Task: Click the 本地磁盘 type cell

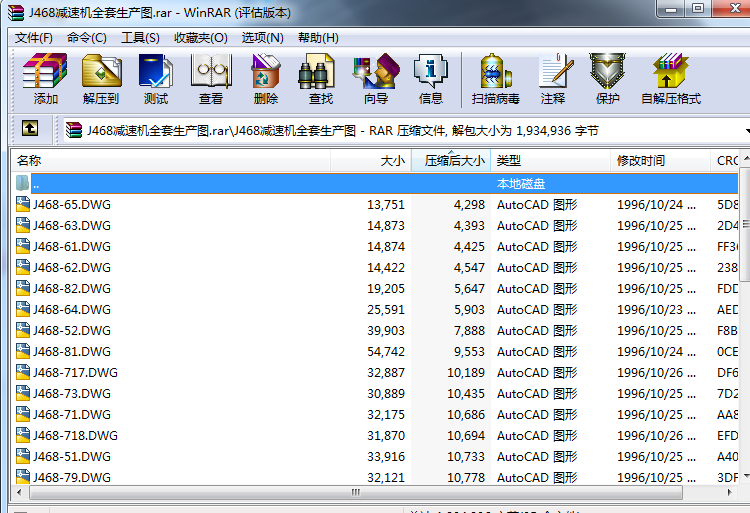Action: pos(521,183)
